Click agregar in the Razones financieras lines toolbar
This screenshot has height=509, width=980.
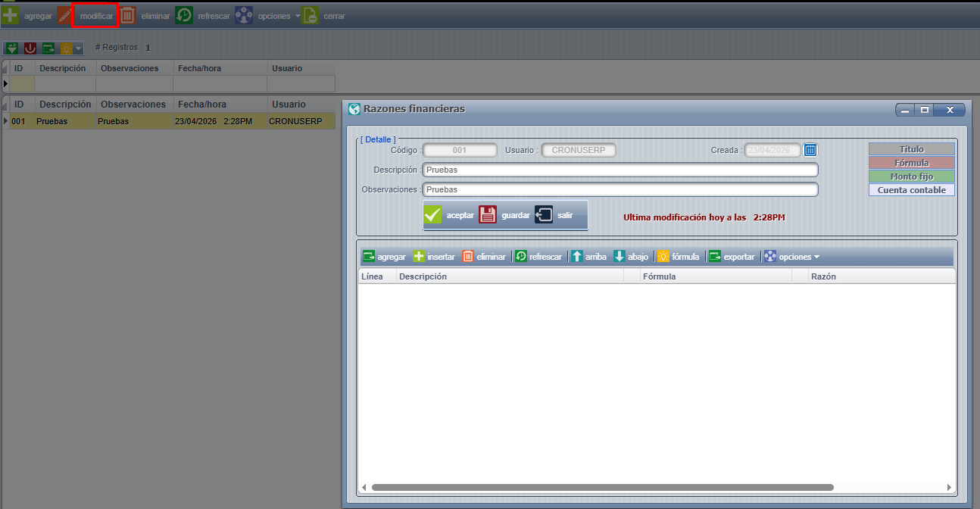[384, 257]
